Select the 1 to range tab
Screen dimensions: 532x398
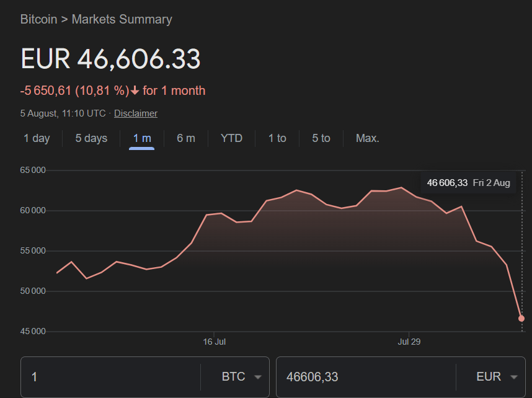(x=277, y=138)
